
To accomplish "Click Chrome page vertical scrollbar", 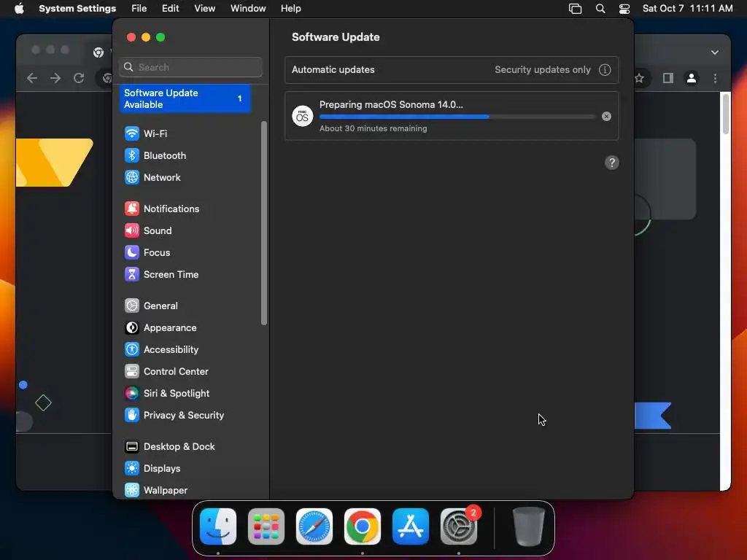I will [726, 114].
